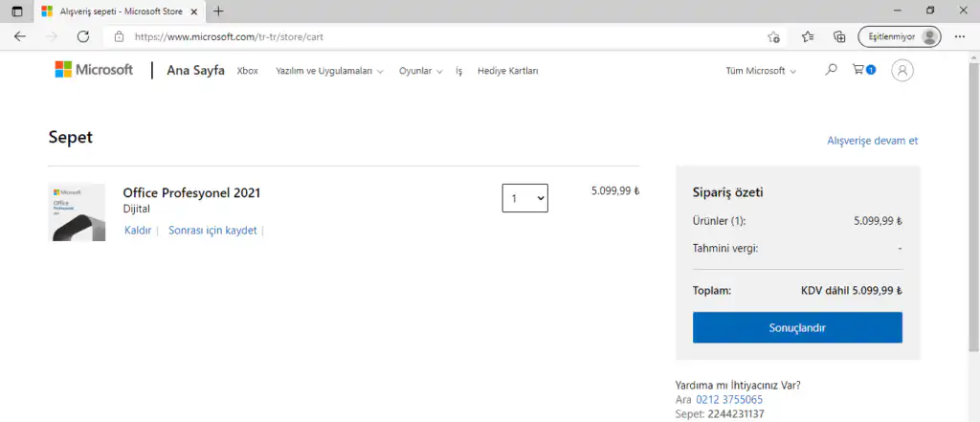Screen dimensions: 980x422
Task: Click the Sipariş özeti heading
Action: point(727,192)
